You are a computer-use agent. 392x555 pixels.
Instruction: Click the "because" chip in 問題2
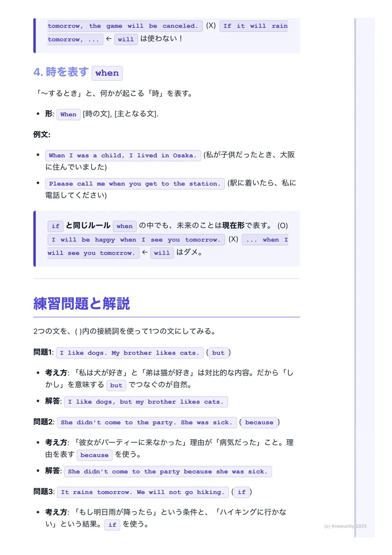(259, 422)
